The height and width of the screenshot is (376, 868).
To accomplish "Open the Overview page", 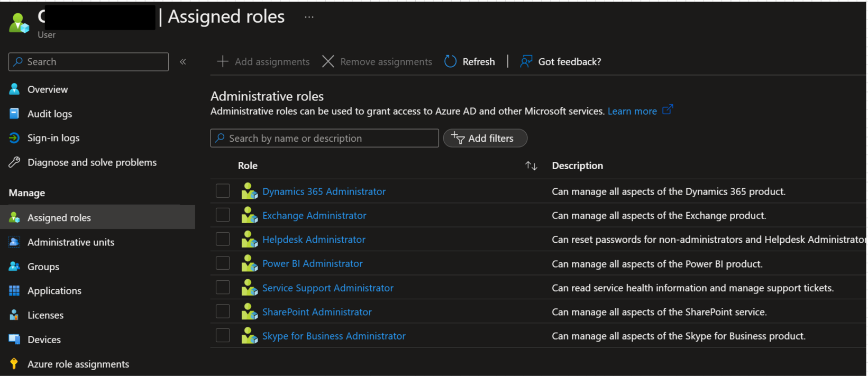I will 48,89.
